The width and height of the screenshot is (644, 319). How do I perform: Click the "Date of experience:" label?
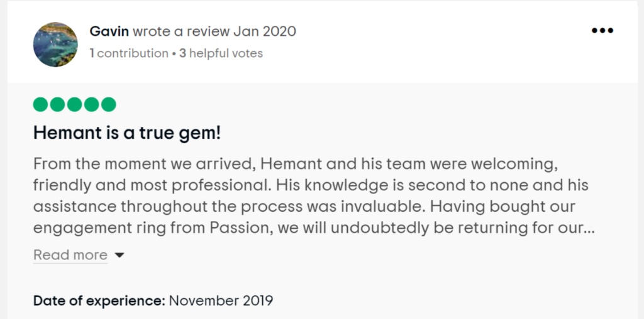[99, 300]
